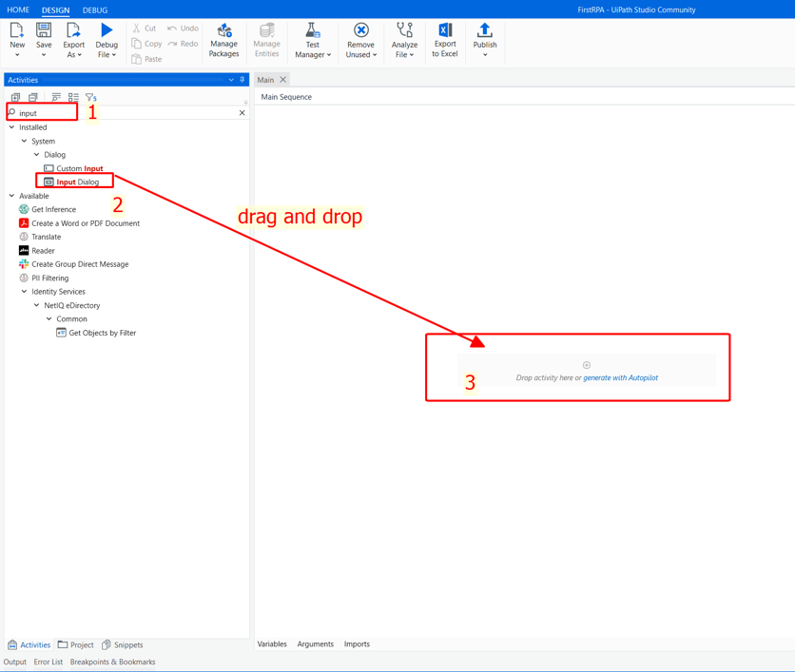Click the group-by-packages view icon
This screenshot has width=795, height=672.
(56, 97)
